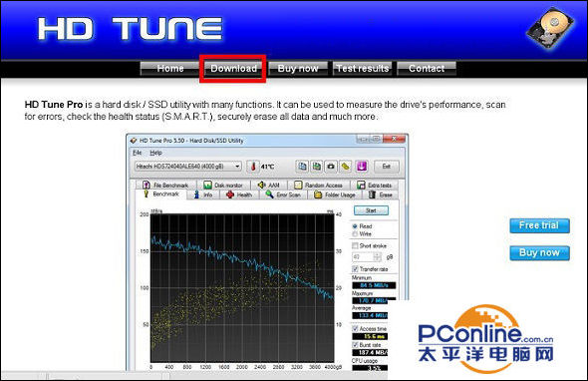Viewport: 588px width, 381px height.
Task: Click the Home navigation button
Action: click(169, 68)
